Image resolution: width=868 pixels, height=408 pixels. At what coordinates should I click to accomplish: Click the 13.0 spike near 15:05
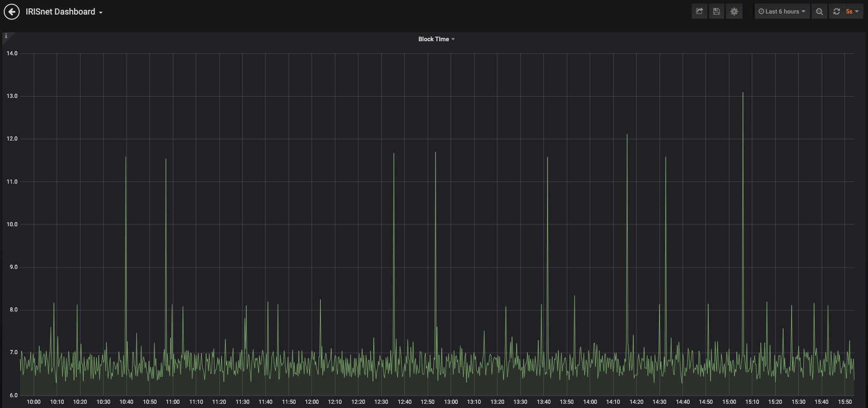click(743, 94)
